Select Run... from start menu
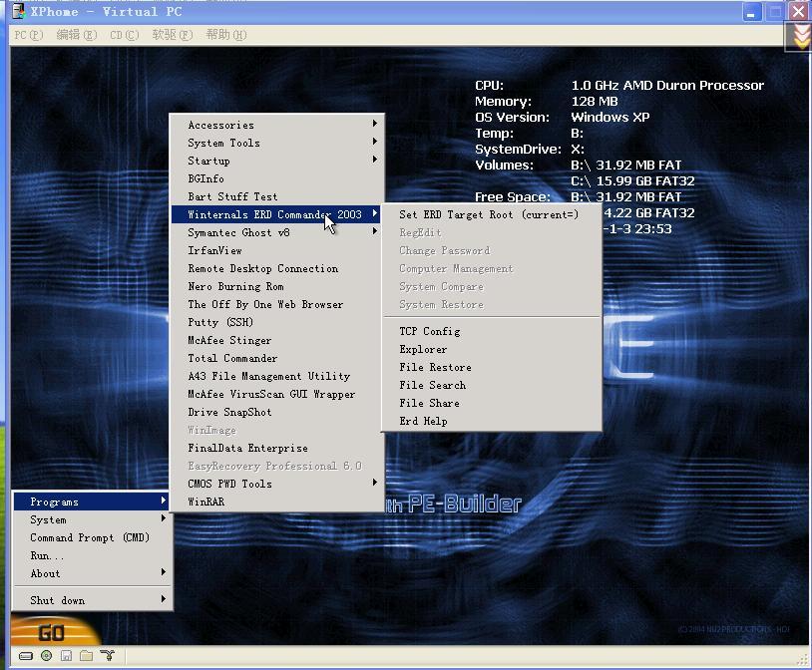The width and height of the screenshot is (812, 670). pyautogui.click(x=91, y=555)
